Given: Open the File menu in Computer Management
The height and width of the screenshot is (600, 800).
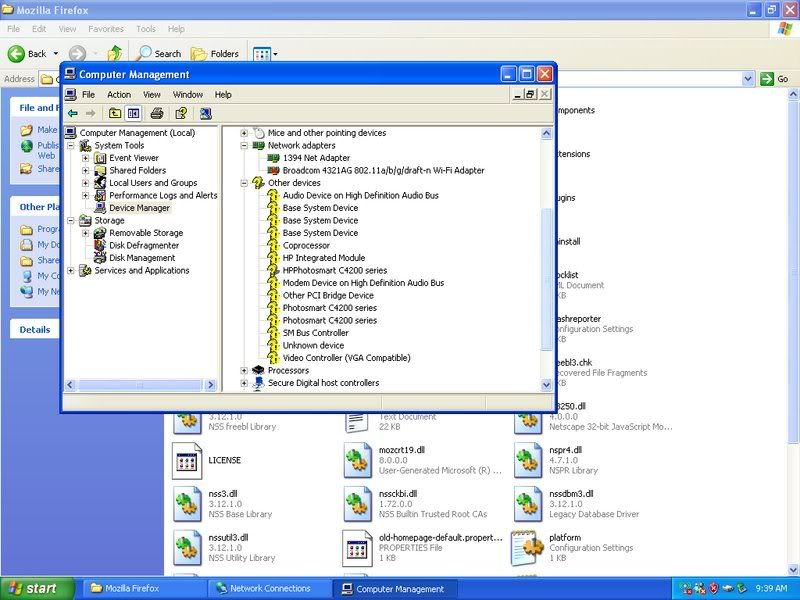Looking at the screenshot, I should [88, 94].
